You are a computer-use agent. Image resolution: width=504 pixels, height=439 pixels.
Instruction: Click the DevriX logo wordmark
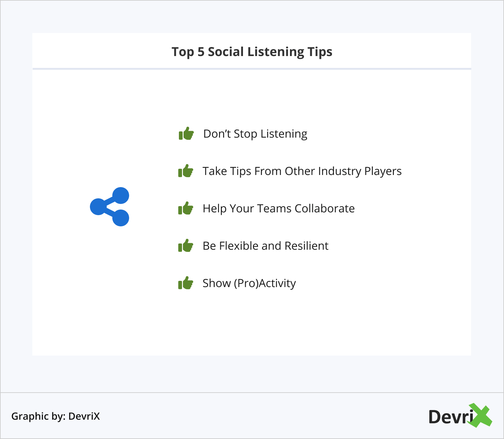[x=450, y=417]
